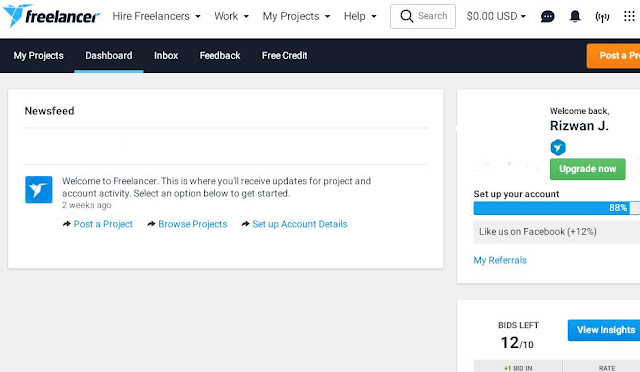Click the orange Post a Project button

pyautogui.click(x=613, y=56)
